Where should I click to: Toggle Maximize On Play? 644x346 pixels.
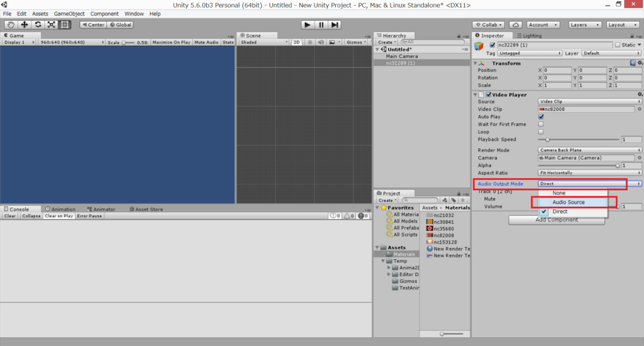(171, 42)
